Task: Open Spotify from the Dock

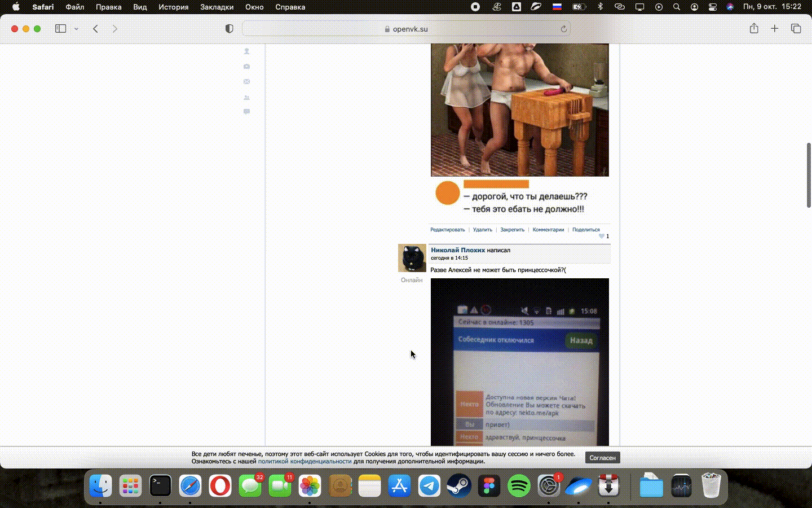Action: pos(519,485)
